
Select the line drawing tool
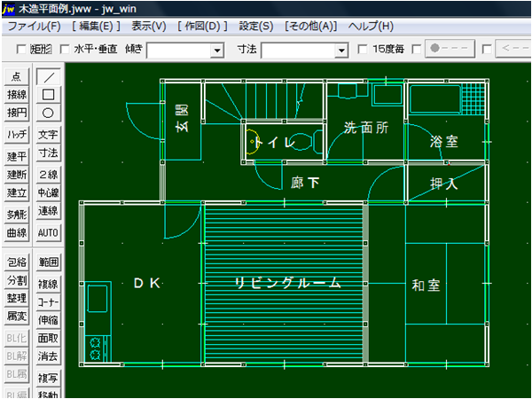[x=48, y=77]
